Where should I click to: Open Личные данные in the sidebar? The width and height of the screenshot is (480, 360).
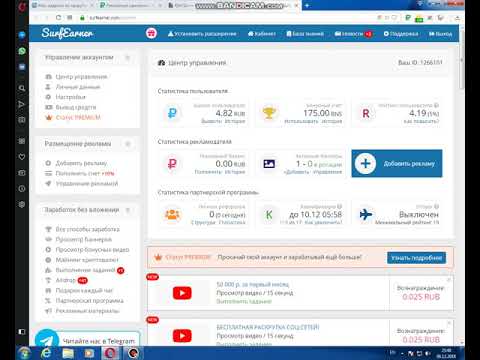[x=78, y=87]
